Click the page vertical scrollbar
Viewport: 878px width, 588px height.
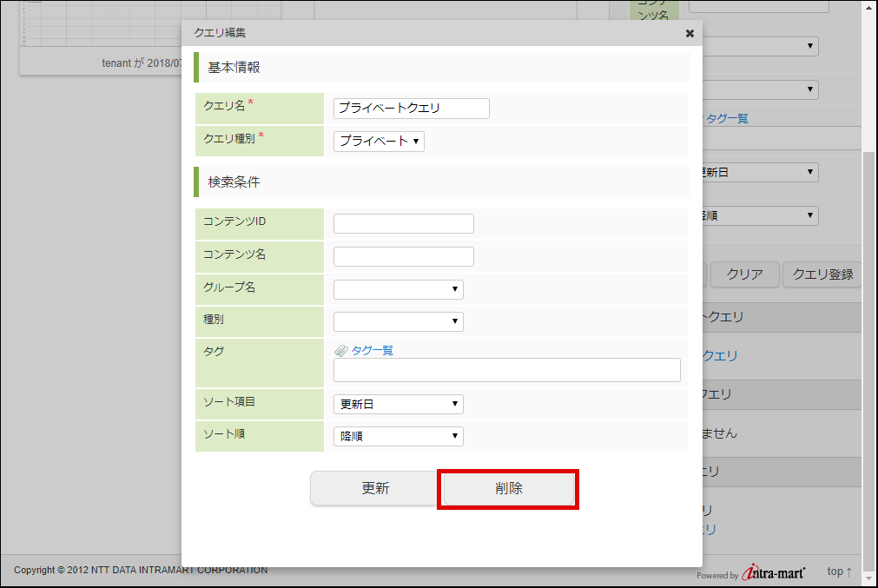pos(870,347)
